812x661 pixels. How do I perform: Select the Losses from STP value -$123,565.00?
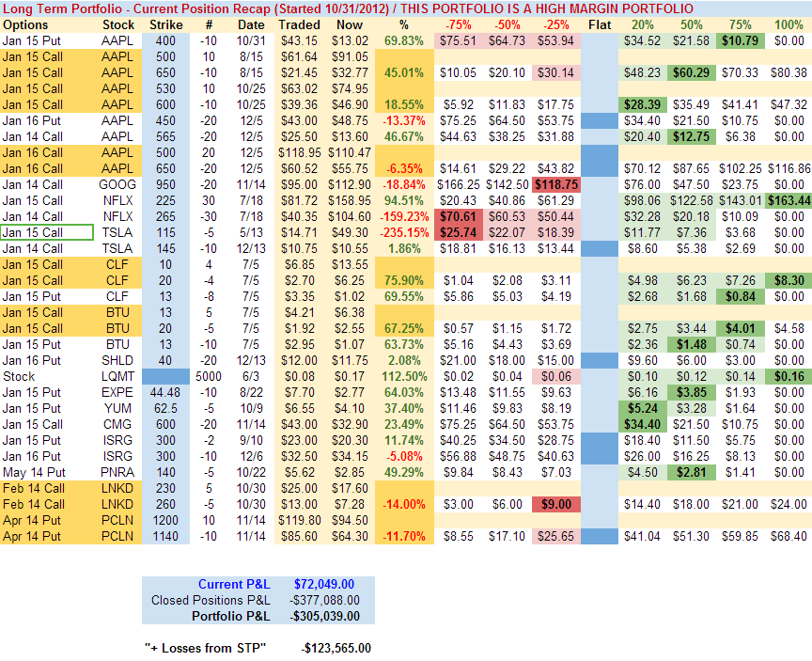tap(336, 648)
